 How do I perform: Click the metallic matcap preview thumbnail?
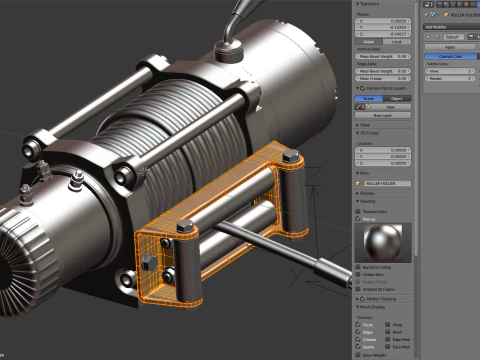pos(383,243)
